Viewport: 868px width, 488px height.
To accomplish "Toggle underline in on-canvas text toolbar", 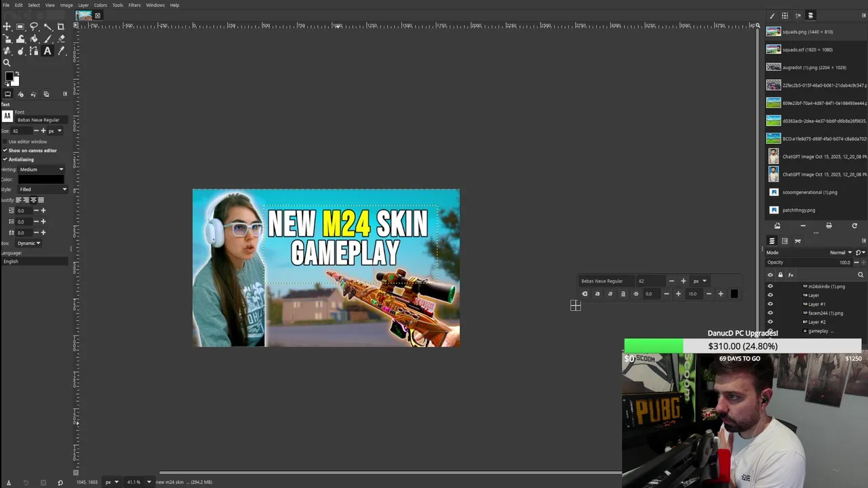I will coord(623,293).
